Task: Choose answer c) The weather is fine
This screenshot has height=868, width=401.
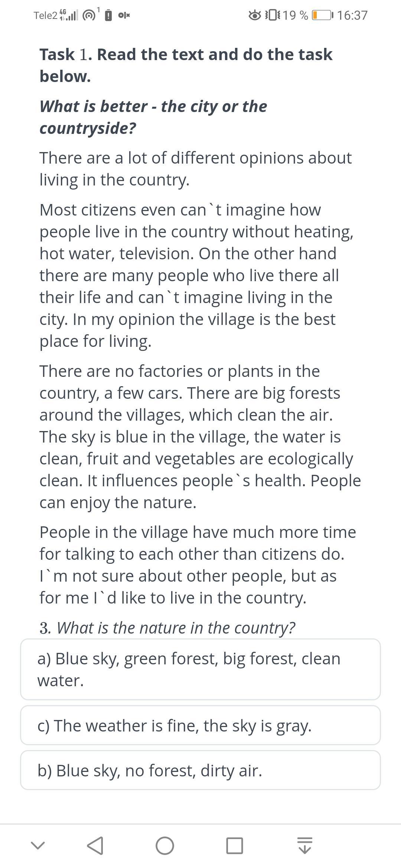Action: click(200, 726)
